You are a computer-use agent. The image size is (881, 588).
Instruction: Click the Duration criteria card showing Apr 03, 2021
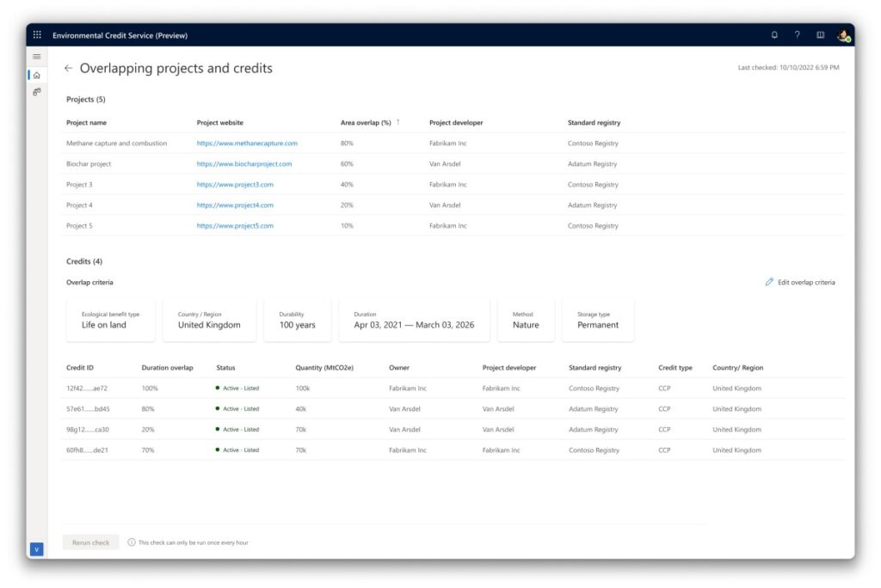click(414, 320)
